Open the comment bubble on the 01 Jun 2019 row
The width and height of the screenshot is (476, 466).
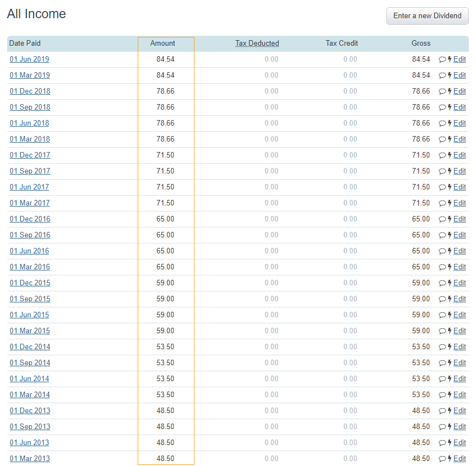[x=442, y=59]
